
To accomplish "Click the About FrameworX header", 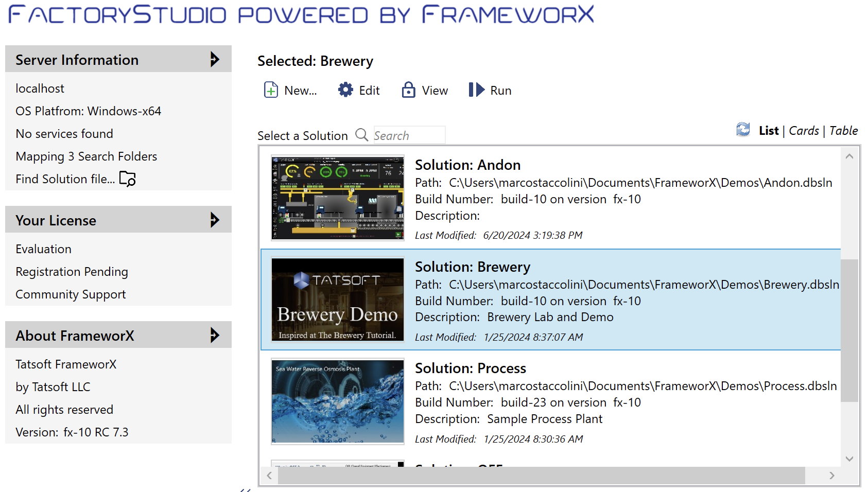I will click(x=118, y=335).
